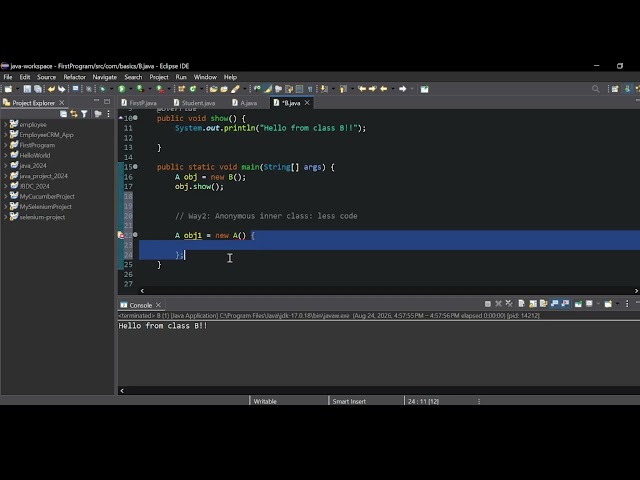Select the JBDC_2024 project
Screen dimensions: 640x480
click(34, 186)
